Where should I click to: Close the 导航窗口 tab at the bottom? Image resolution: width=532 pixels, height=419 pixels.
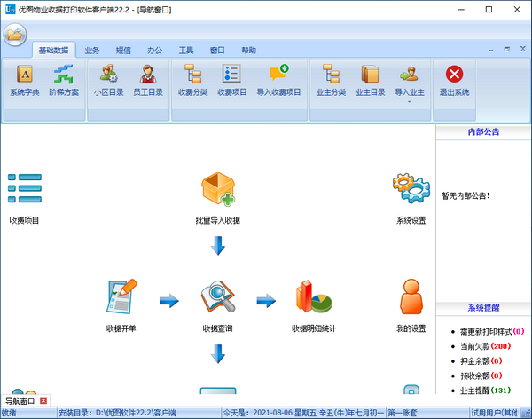click(43, 401)
